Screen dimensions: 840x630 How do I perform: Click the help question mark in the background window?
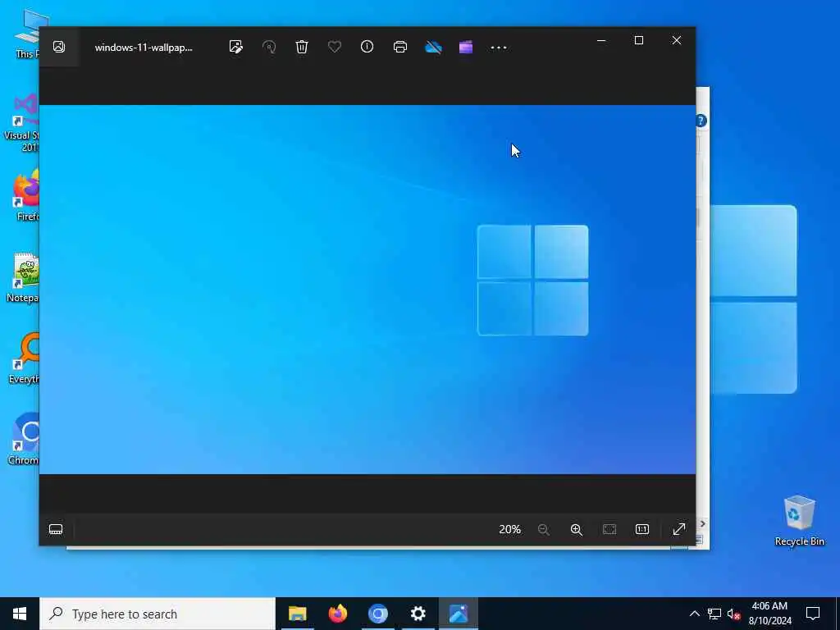click(x=701, y=121)
